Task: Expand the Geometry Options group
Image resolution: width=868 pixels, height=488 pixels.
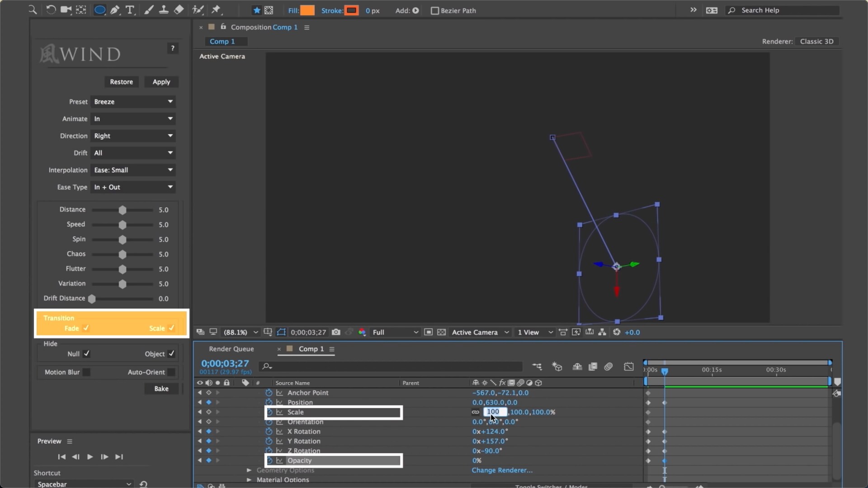Action: 249,470
